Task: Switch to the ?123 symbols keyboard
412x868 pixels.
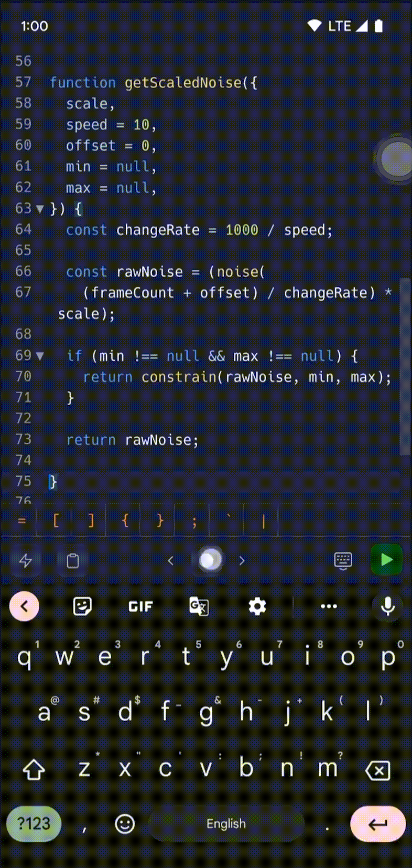Action: pyautogui.click(x=34, y=823)
